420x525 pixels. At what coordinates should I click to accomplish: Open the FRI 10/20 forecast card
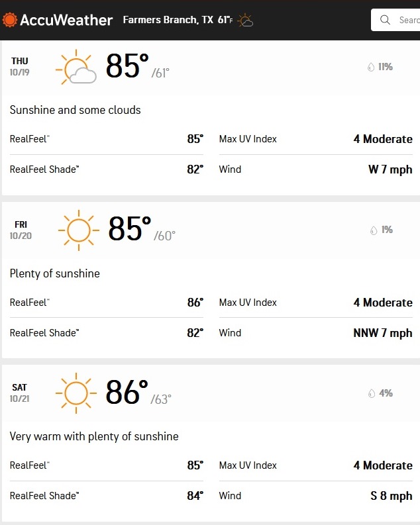tap(211, 280)
